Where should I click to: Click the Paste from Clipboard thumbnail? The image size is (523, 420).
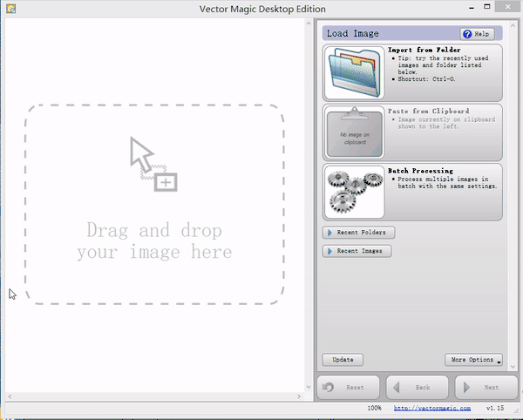click(x=354, y=132)
